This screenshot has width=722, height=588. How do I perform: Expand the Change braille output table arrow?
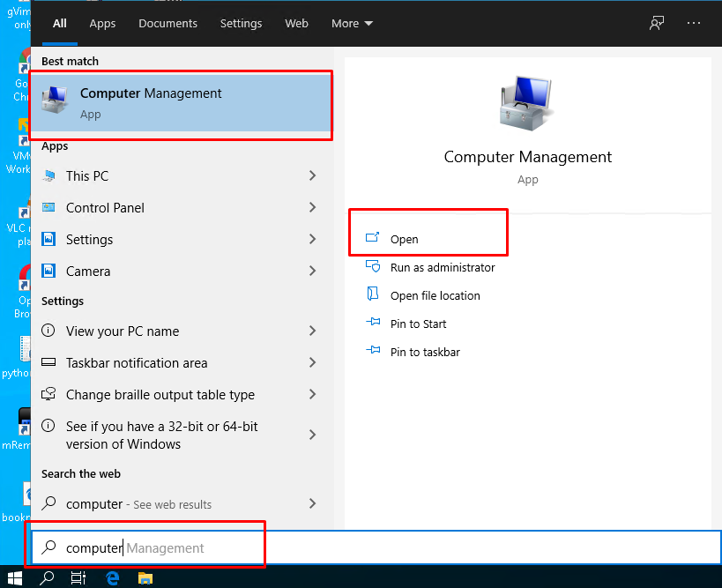coord(313,394)
